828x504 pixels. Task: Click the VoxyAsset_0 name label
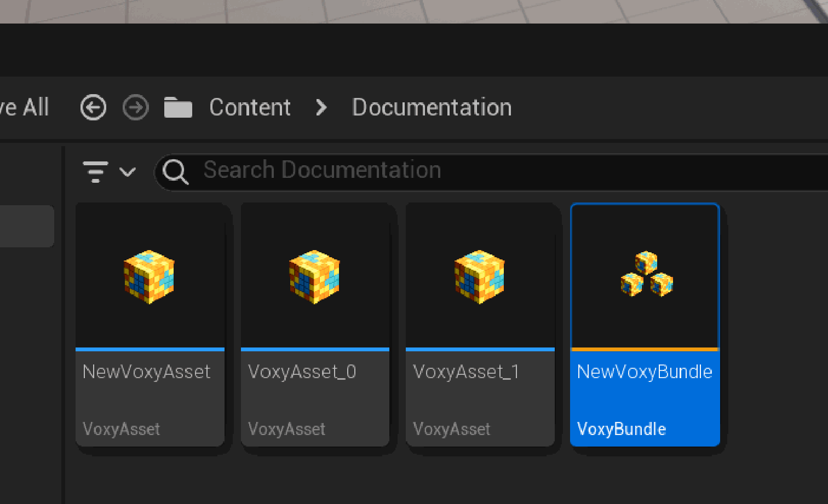(302, 372)
